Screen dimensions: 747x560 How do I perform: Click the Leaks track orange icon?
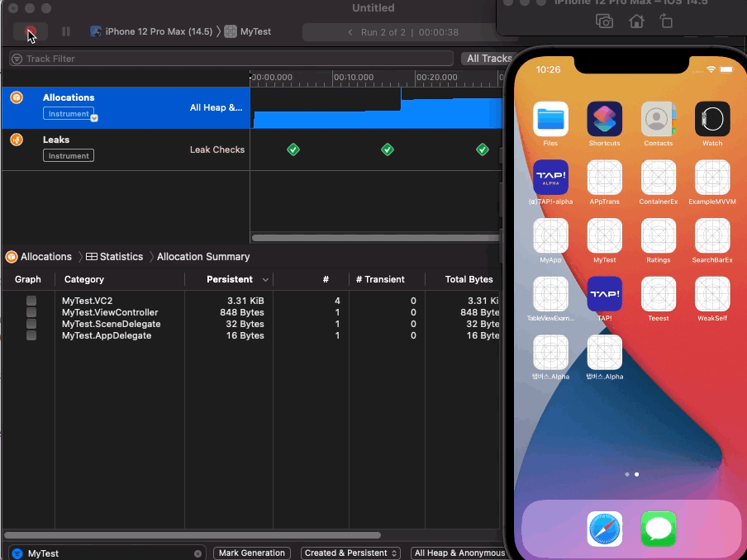(x=17, y=140)
